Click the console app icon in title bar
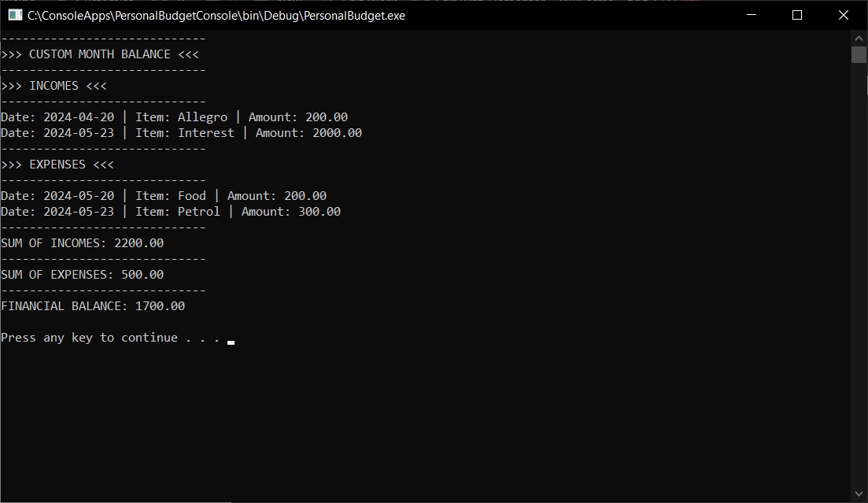The image size is (868, 503). click(x=14, y=15)
